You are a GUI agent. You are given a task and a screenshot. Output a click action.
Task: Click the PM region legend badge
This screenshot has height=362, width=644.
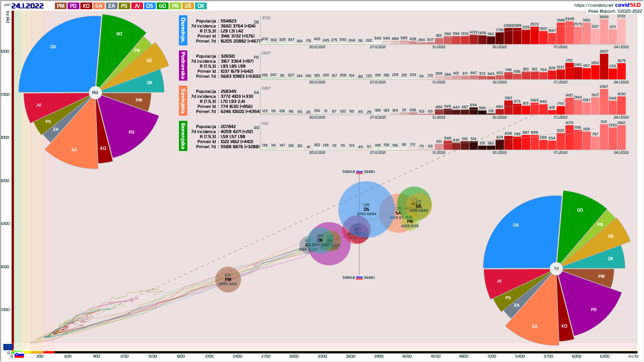tap(61, 6)
